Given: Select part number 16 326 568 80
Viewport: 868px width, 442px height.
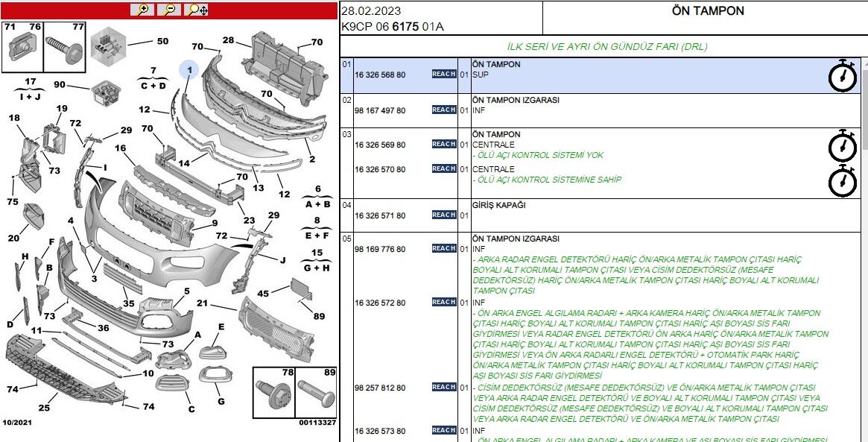Looking at the screenshot, I should [380, 75].
